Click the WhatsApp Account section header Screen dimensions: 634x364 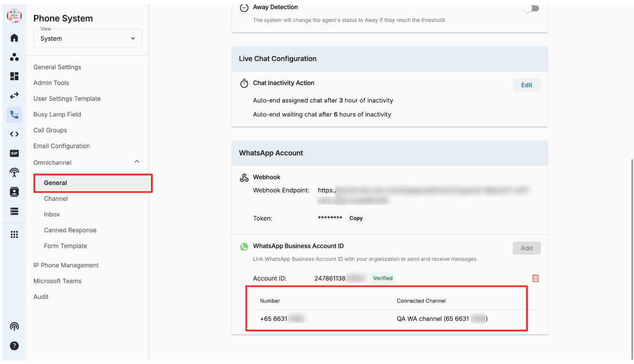271,153
